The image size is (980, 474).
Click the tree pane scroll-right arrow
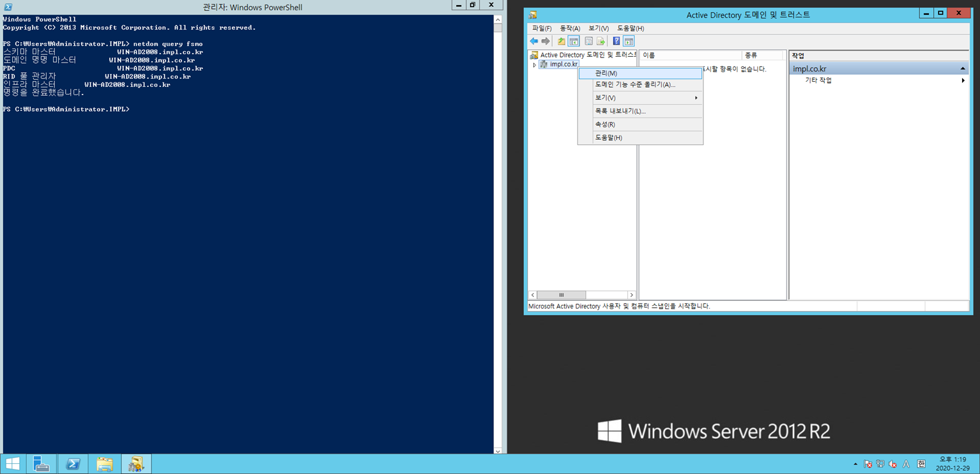tap(631, 295)
